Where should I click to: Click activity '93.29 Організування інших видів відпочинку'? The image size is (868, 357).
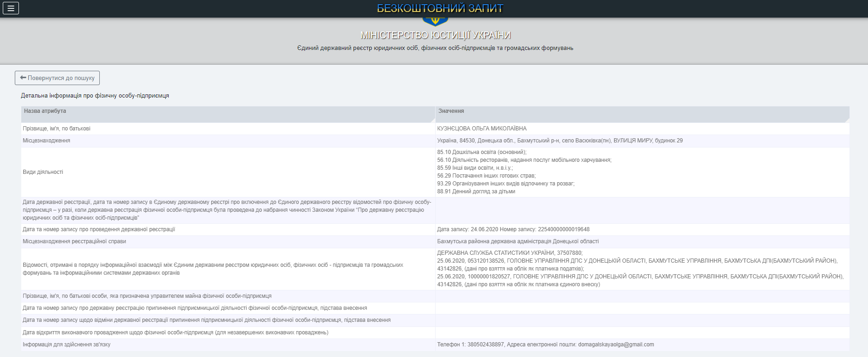click(505, 184)
